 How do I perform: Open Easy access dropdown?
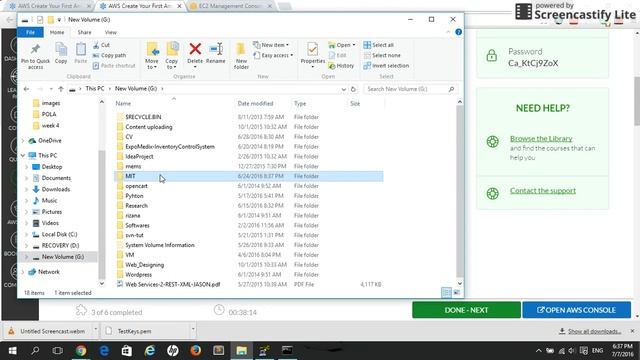pyautogui.click(x=273, y=55)
